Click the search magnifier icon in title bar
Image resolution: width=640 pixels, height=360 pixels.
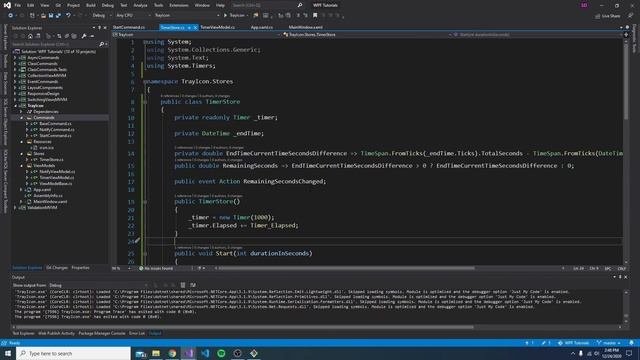pos(300,5)
